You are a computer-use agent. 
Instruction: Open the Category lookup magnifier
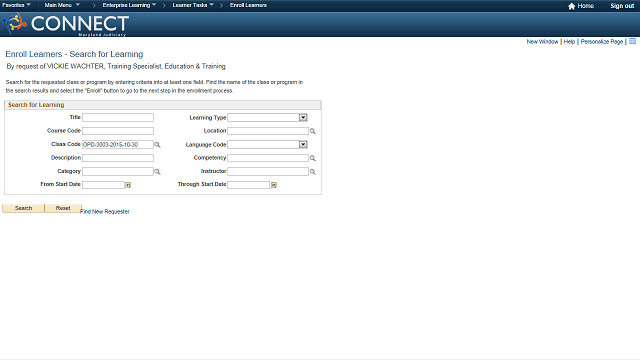click(x=157, y=172)
